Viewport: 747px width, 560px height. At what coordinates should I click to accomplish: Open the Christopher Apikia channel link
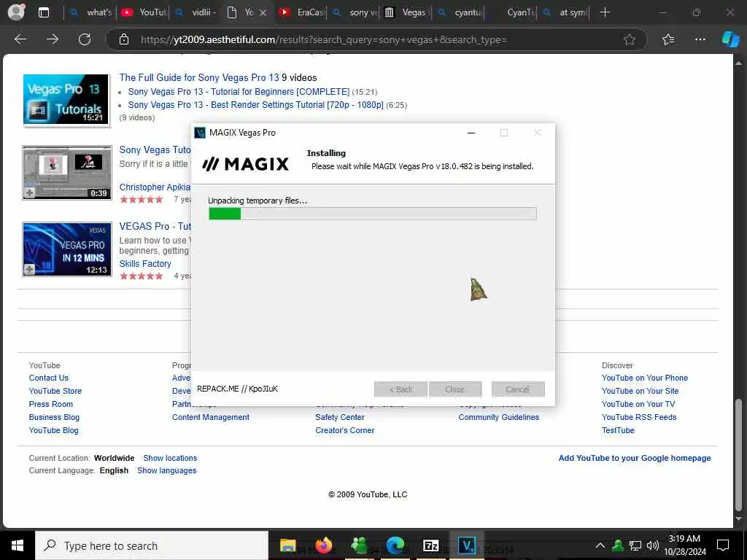pos(155,187)
